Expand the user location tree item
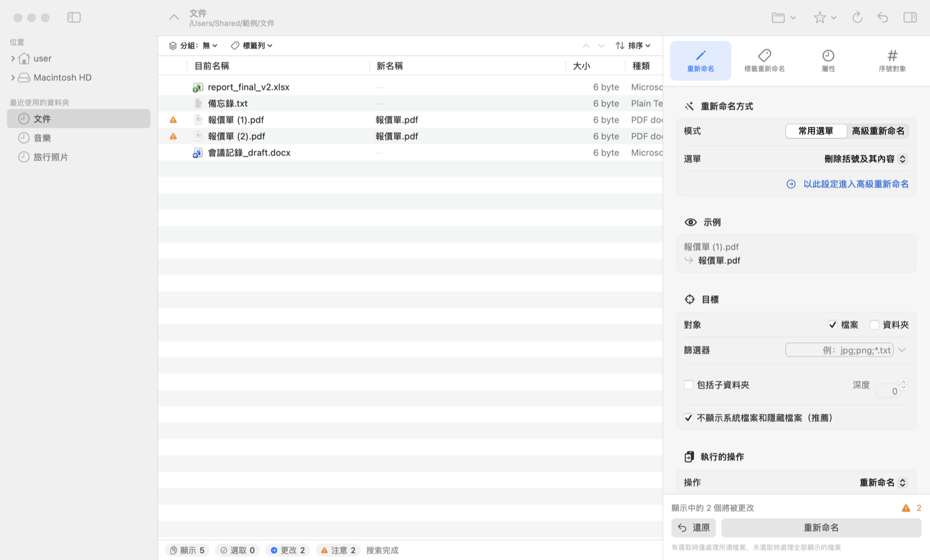Viewport: 930px width, 560px height. click(x=13, y=58)
